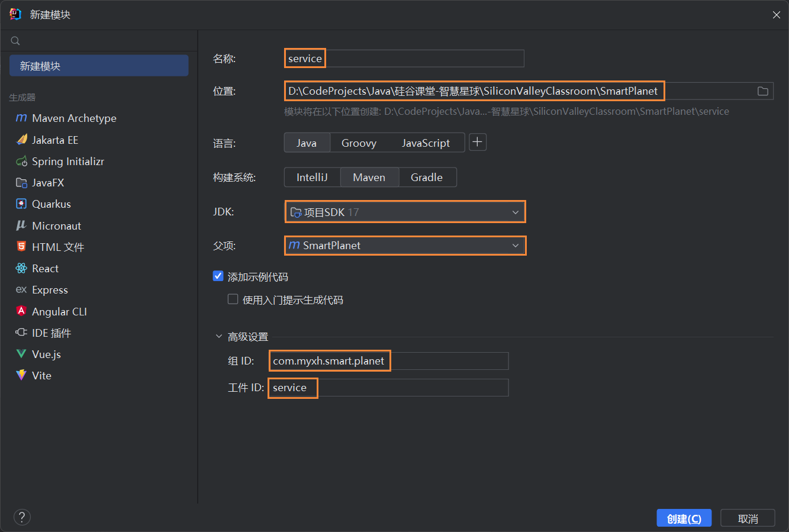Open the 父项 SmartPlanet dropdown
This screenshot has height=532, width=789.
(405, 246)
